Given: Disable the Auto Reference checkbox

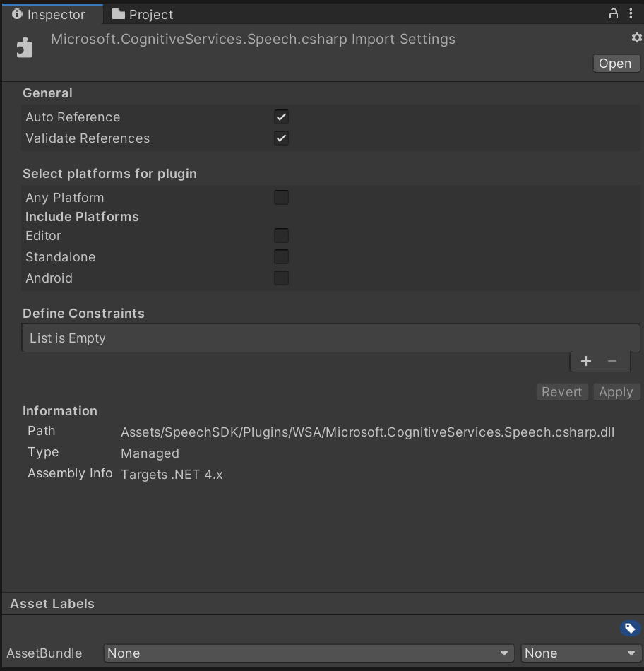Looking at the screenshot, I should pos(280,117).
